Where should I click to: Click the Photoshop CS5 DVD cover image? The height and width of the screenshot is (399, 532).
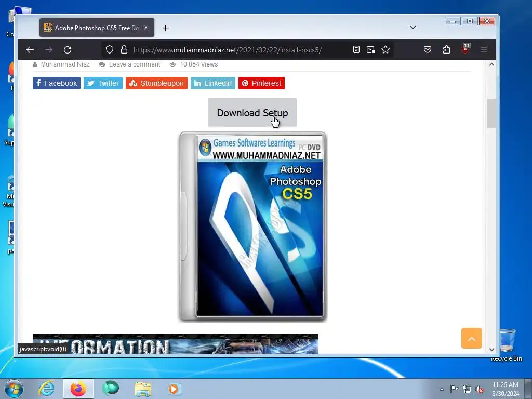(253, 227)
